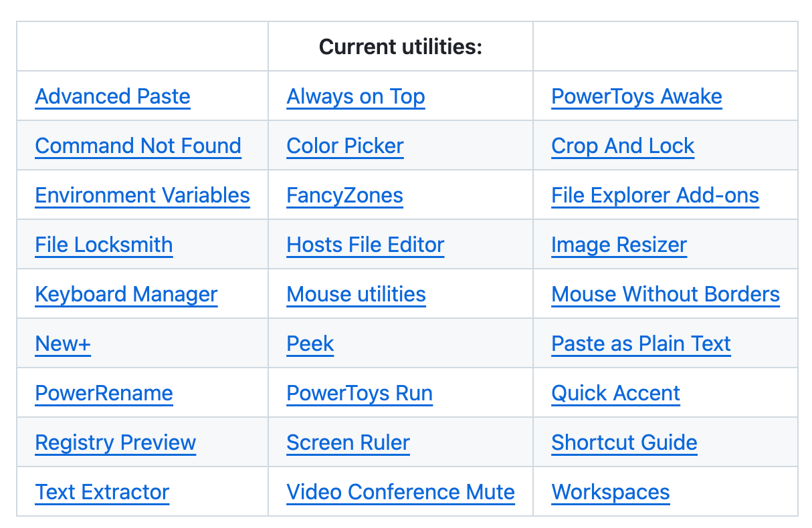This screenshot has width=812, height=528.
Task: Click the Workspaces link
Action: pos(611,492)
